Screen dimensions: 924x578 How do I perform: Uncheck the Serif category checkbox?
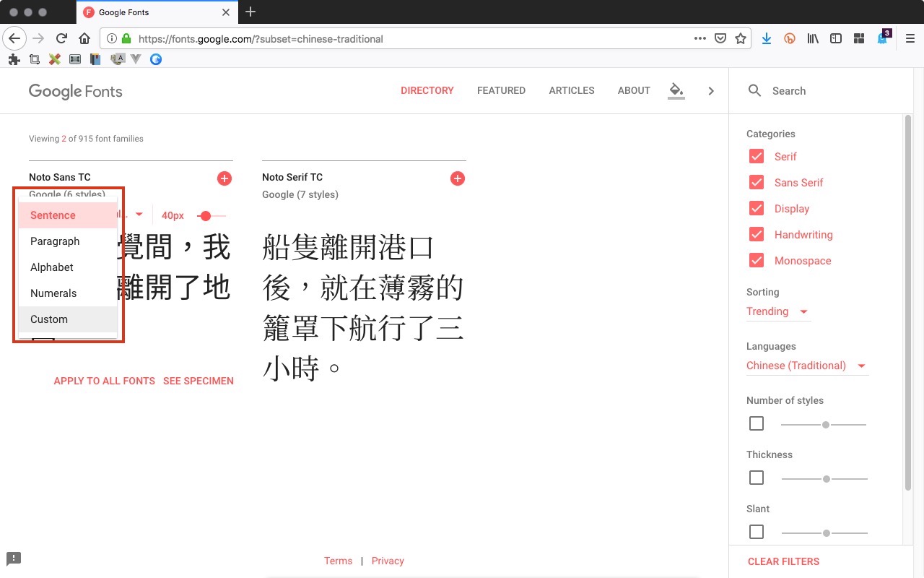coord(757,156)
